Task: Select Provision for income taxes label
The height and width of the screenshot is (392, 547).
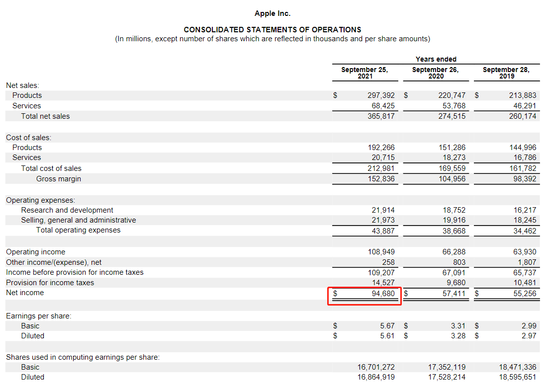Action: click(x=50, y=283)
